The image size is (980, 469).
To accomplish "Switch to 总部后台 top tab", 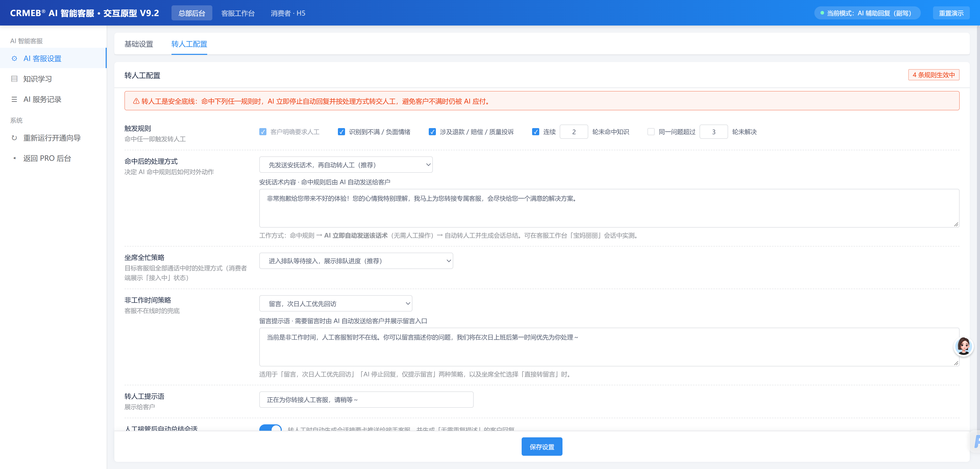I will (192, 13).
